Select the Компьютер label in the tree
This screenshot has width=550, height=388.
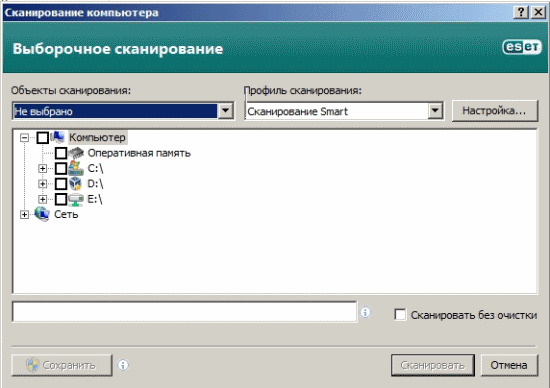pyautogui.click(x=97, y=138)
